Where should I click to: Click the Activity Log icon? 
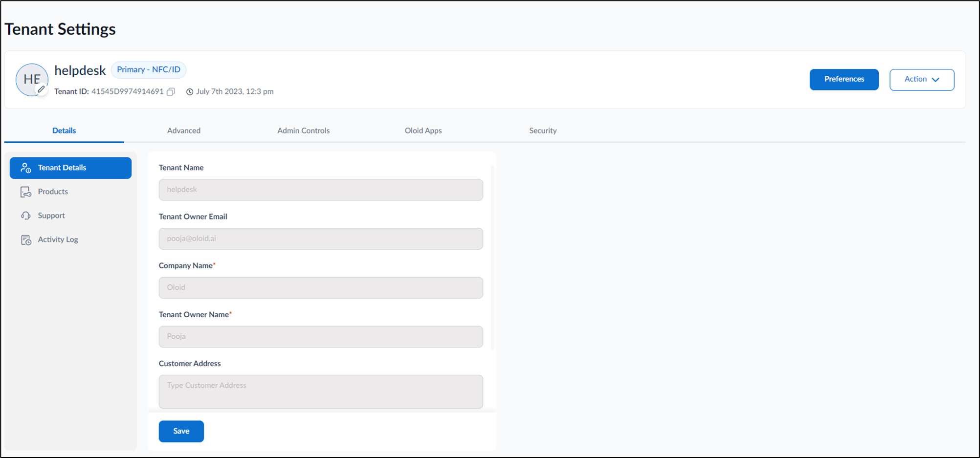click(26, 240)
